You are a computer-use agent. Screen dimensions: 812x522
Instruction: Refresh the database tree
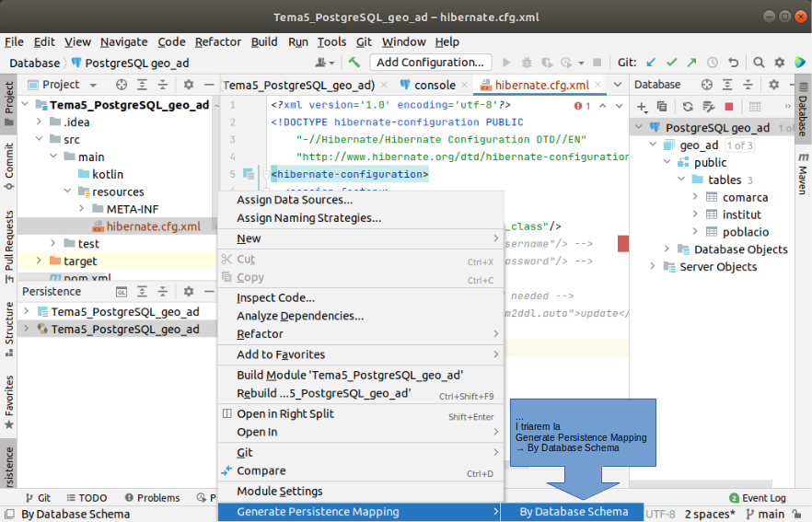688,107
